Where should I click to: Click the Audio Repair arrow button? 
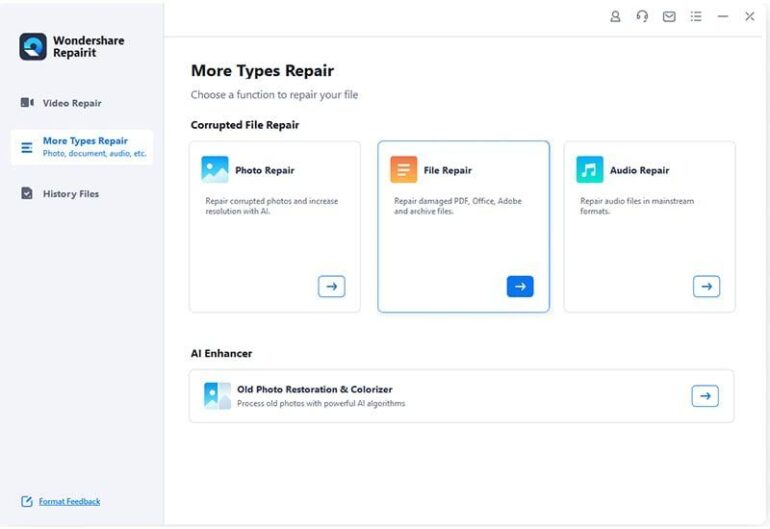coord(707,286)
